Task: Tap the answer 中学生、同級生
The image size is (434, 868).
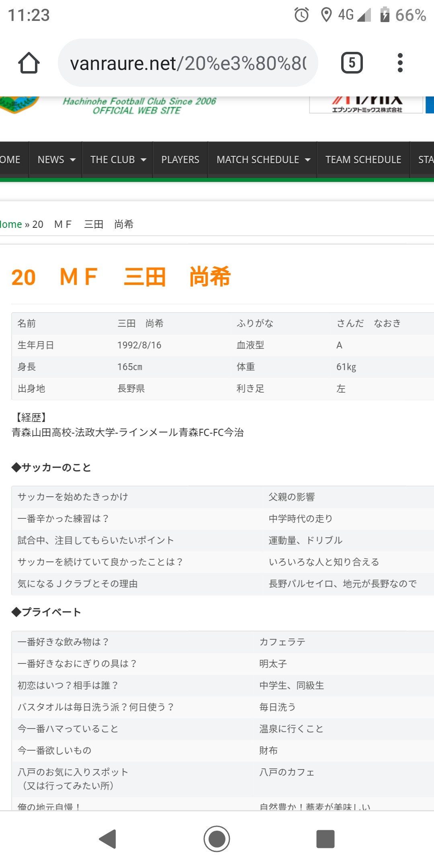Action: (291, 686)
